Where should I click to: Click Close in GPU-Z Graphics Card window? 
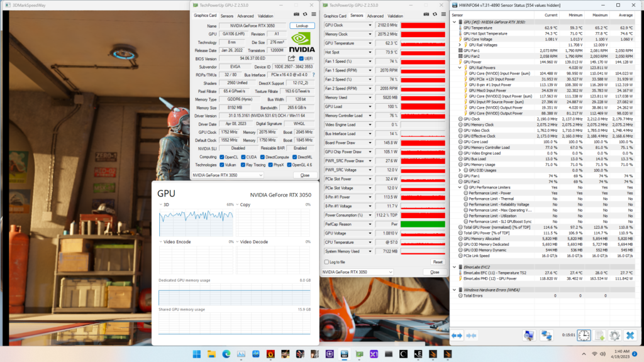[305, 175]
